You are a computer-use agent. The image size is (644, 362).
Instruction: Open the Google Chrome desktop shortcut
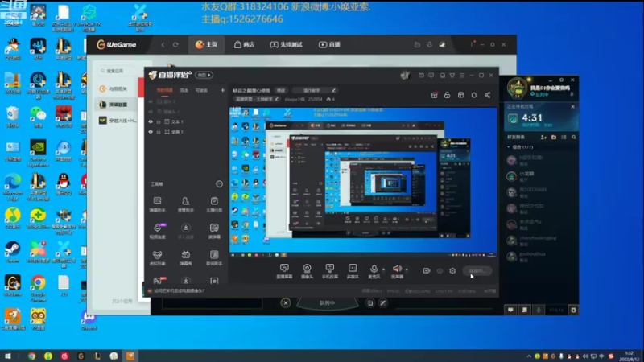click(x=38, y=288)
